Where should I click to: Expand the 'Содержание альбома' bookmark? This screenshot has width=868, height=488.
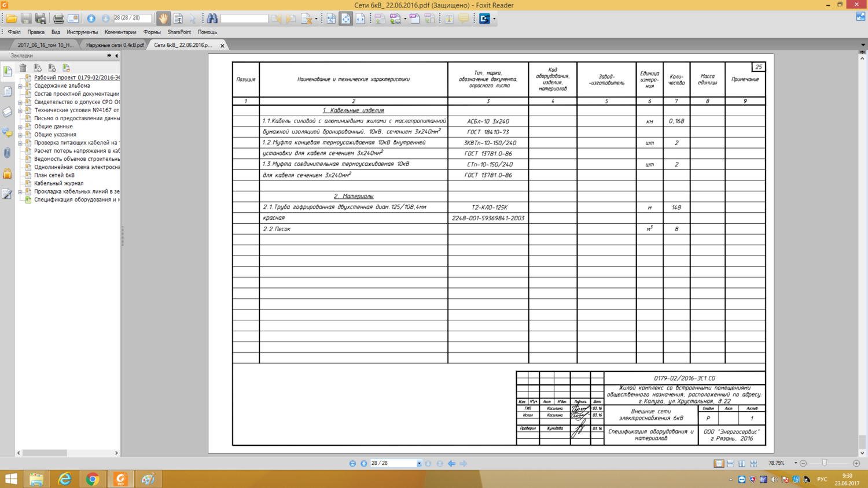tap(20, 86)
